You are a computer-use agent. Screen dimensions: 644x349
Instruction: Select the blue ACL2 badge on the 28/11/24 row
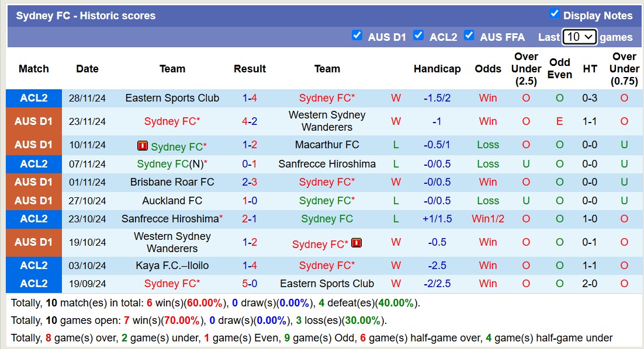point(33,97)
